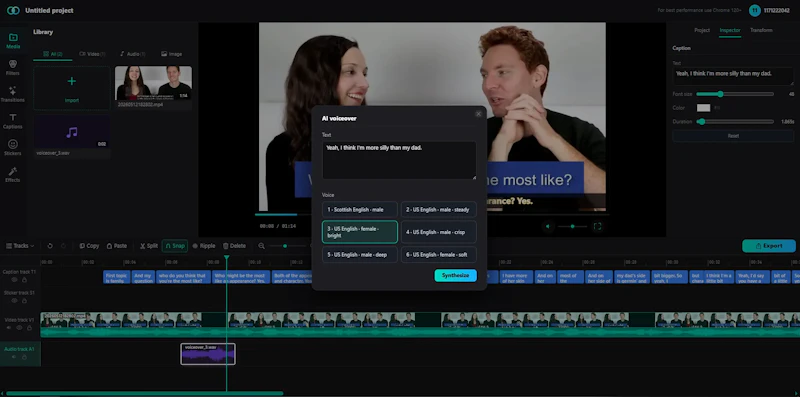800x397 pixels.
Task: Select voice 4 US English male crisp
Action: tap(439, 232)
